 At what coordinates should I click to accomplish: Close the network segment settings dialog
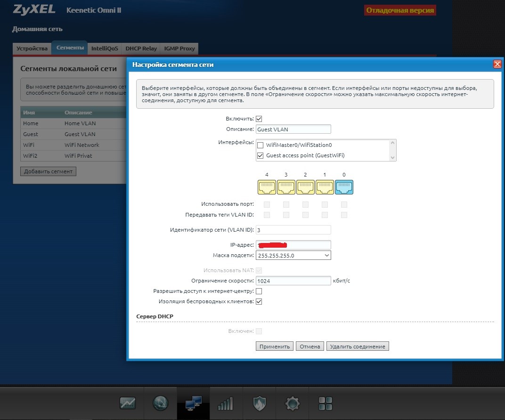point(497,64)
